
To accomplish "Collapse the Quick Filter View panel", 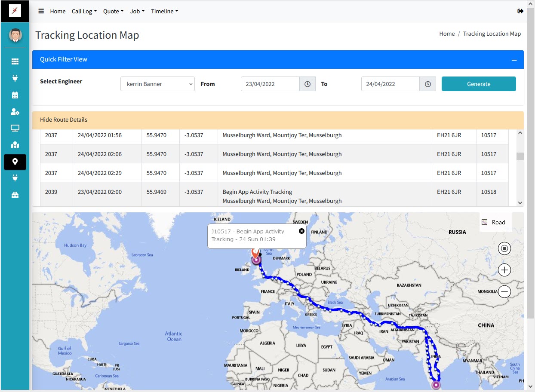I will [514, 60].
